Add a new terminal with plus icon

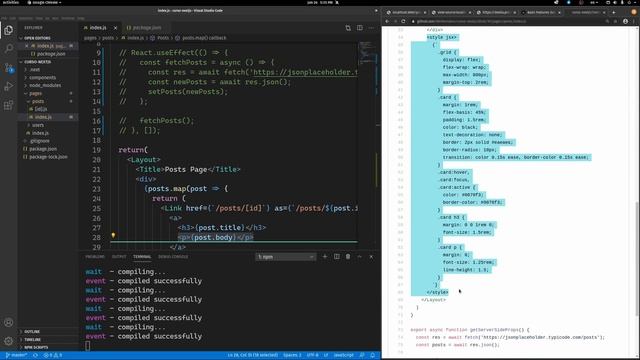pyautogui.click(x=325, y=257)
